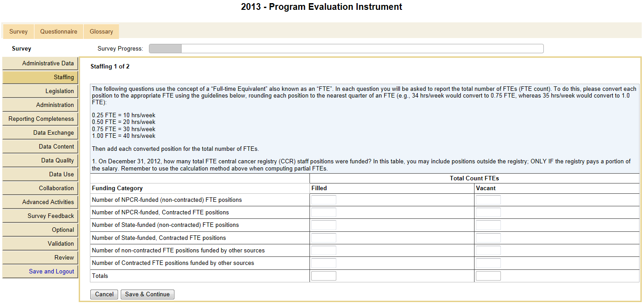Click the 'Vacant' column header
The height and width of the screenshot is (307, 644).
(486, 188)
